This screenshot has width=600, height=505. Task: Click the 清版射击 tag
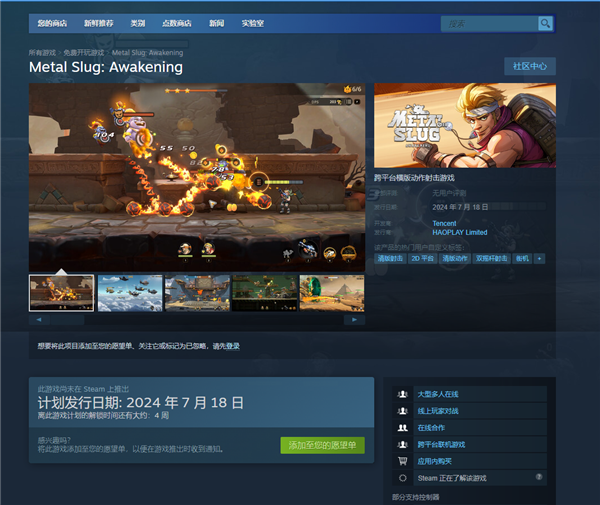[x=390, y=259]
